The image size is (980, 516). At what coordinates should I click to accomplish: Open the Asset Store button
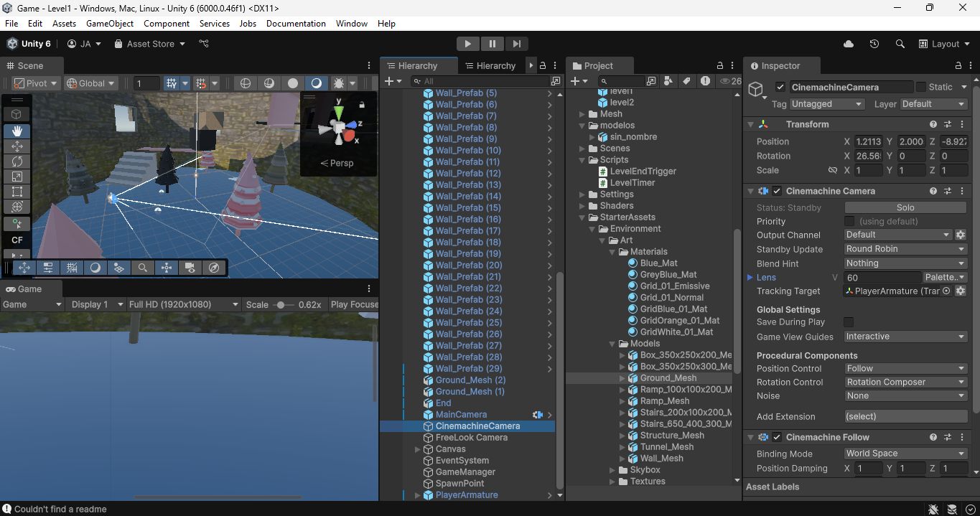(x=149, y=44)
